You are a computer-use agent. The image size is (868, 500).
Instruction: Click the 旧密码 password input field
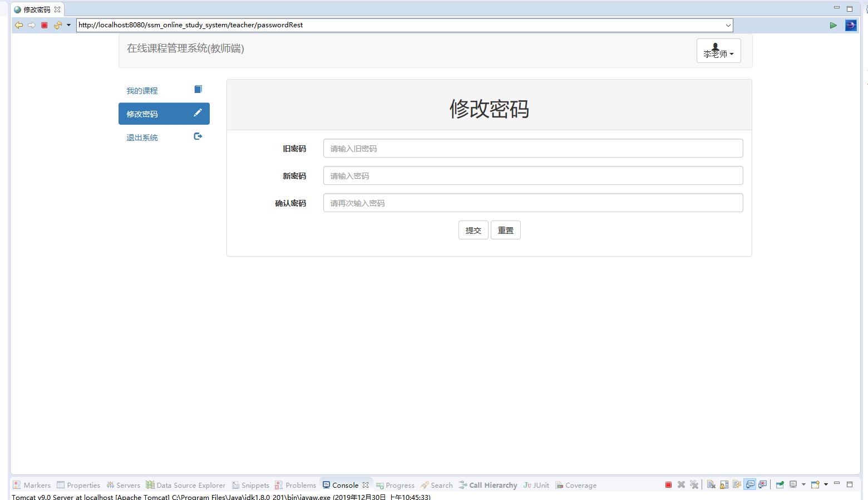(x=532, y=148)
